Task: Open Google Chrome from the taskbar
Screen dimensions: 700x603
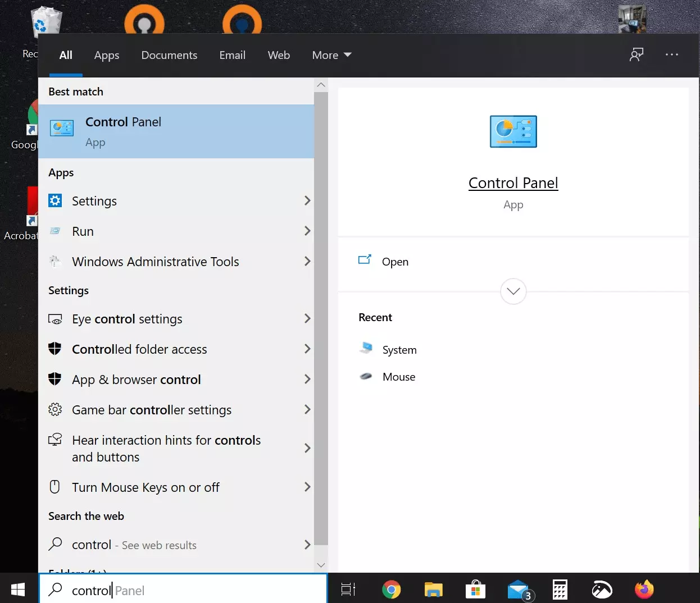Action: tap(391, 590)
